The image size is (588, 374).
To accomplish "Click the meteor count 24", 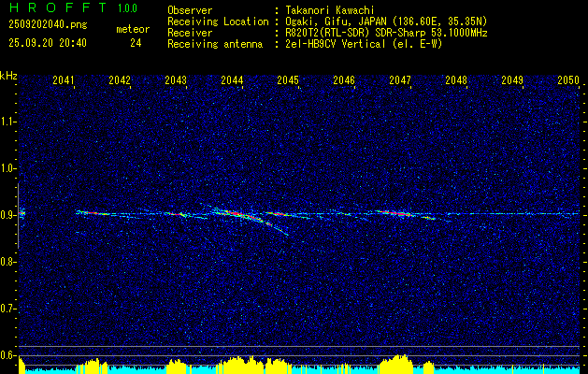I will (136, 43).
